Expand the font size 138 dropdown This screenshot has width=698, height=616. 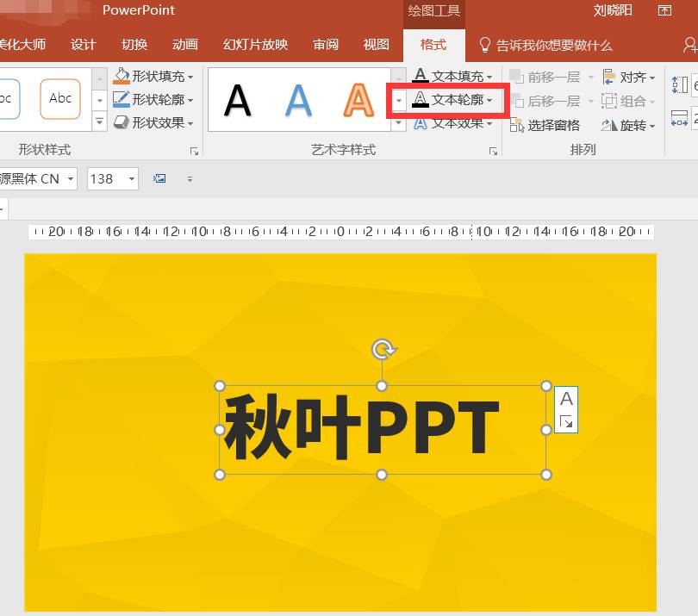click(132, 179)
